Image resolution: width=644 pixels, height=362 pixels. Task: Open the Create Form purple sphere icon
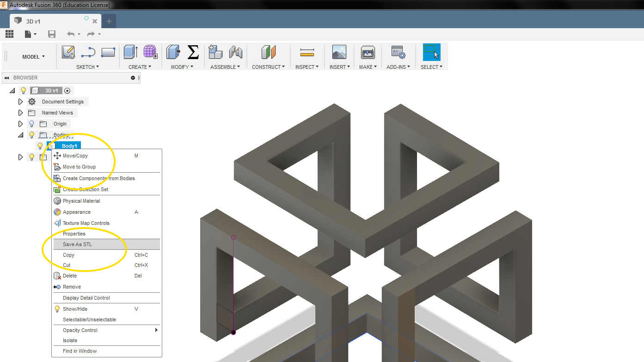pyautogui.click(x=150, y=52)
